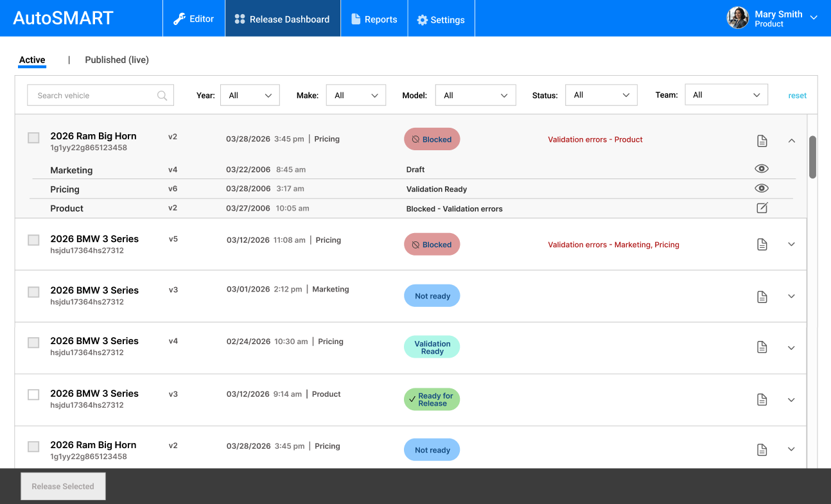Collapse the expanded Ram Big Horn row
Screen dimensions: 831x504
(x=791, y=141)
